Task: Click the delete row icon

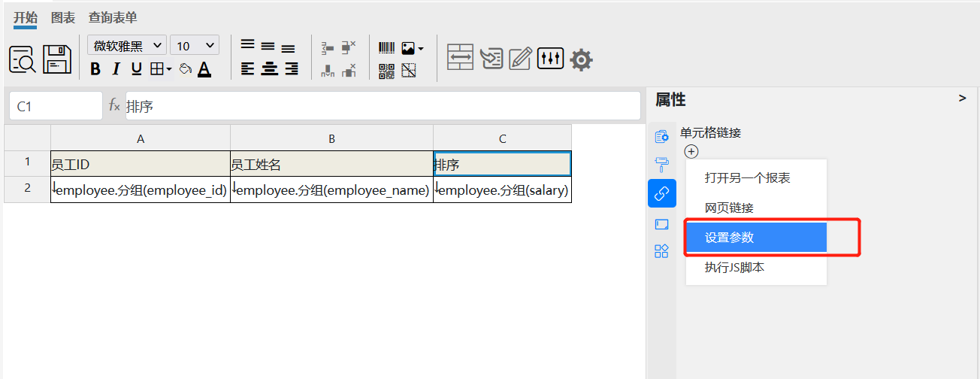Action: (349, 47)
